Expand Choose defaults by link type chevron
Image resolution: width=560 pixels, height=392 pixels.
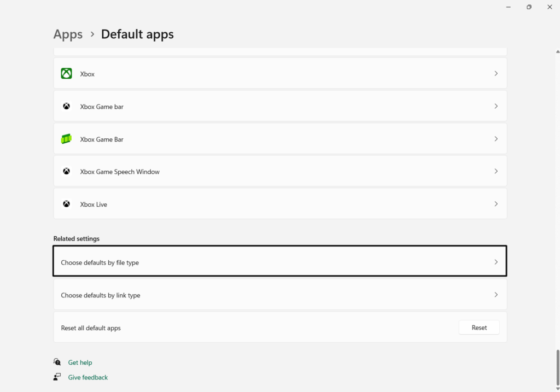496,295
